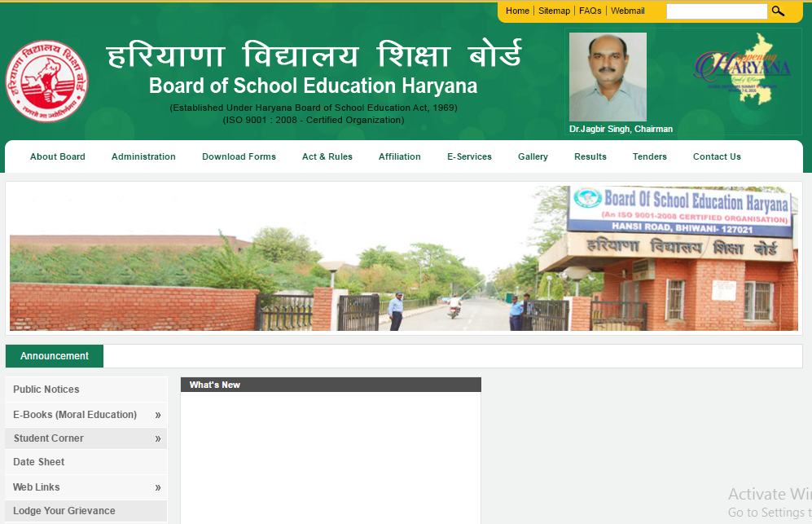Click the search magnifier icon
The image size is (812, 524).
coord(778,11)
